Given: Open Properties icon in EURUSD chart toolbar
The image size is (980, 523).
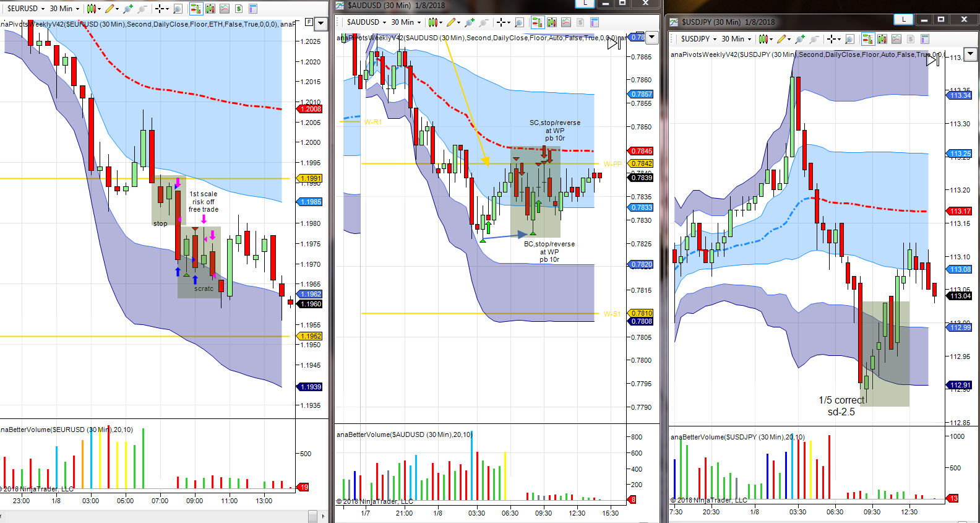Looking at the screenshot, I should click(253, 9).
